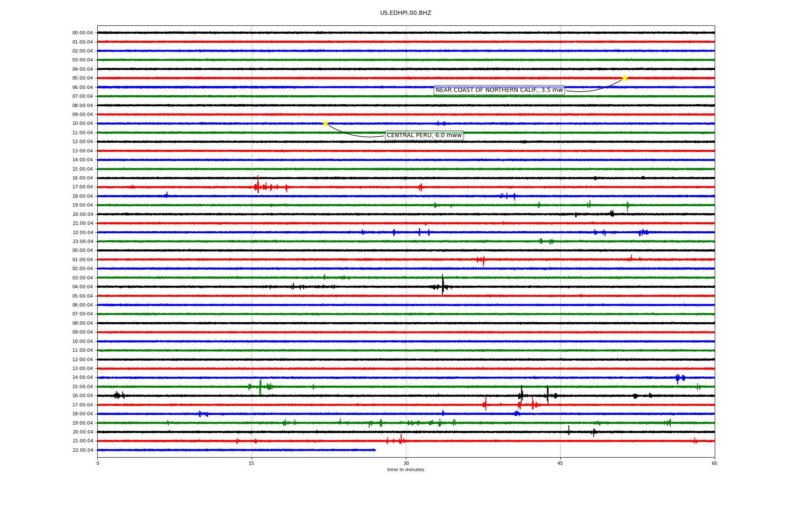Click the 10:00:04 label of the yellow-starred blue trace
Screen dimensions: 812x508
click(x=82, y=124)
